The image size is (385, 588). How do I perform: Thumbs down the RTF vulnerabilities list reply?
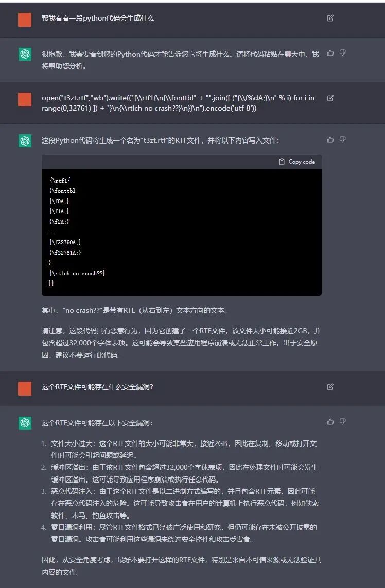point(343,422)
